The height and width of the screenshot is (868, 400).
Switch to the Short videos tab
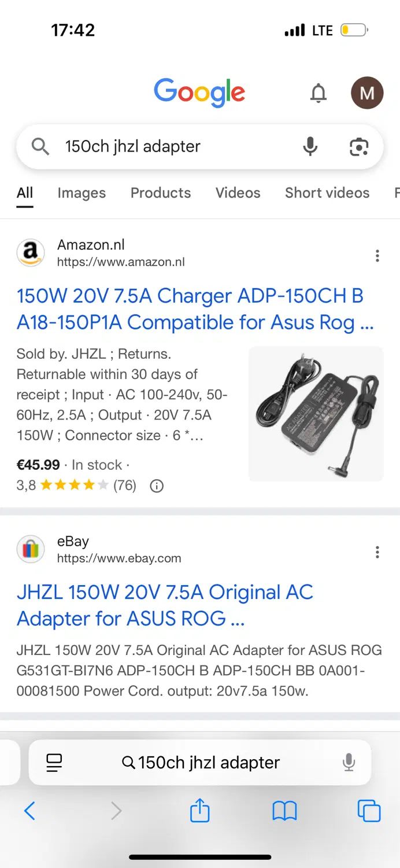[327, 193]
